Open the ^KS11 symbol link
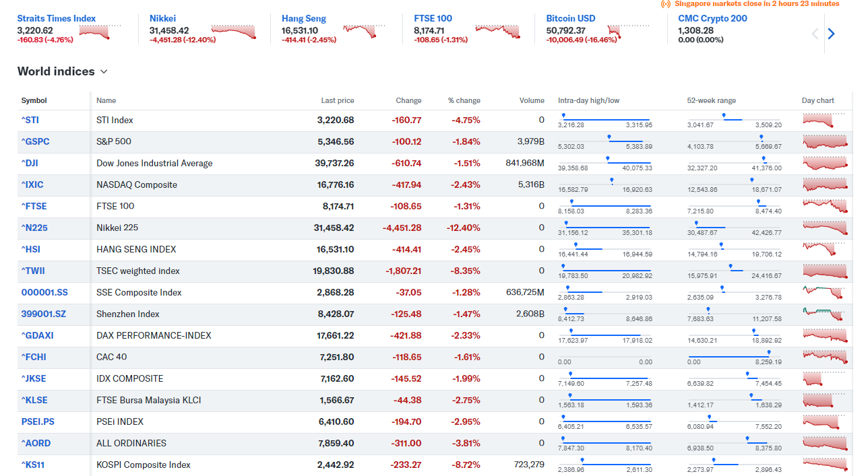The height and width of the screenshot is (476, 868). click(33, 465)
